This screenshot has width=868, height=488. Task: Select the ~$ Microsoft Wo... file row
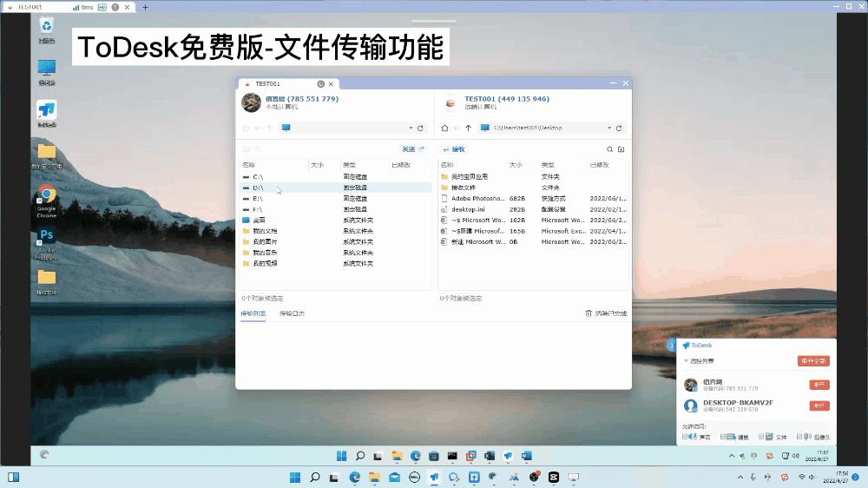(x=533, y=220)
